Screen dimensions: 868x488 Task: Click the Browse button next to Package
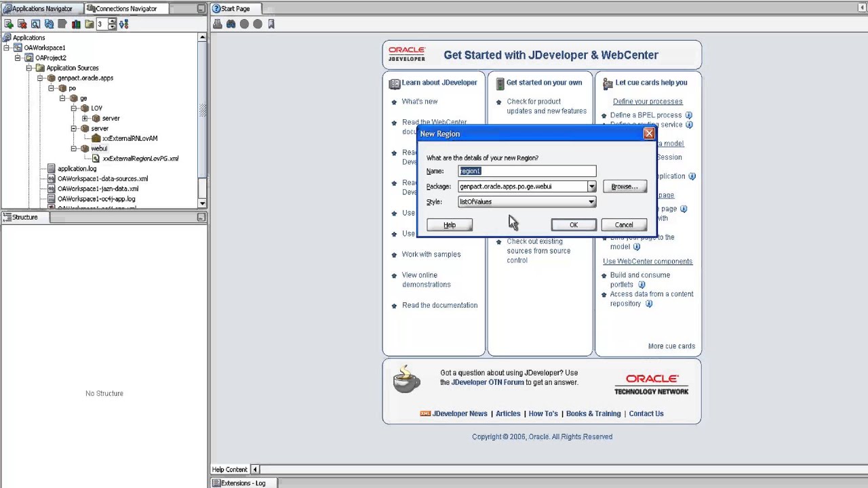point(625,186)
